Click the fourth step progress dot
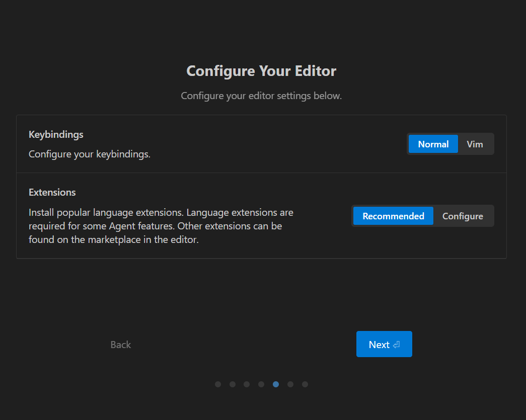 coord(261,384)
